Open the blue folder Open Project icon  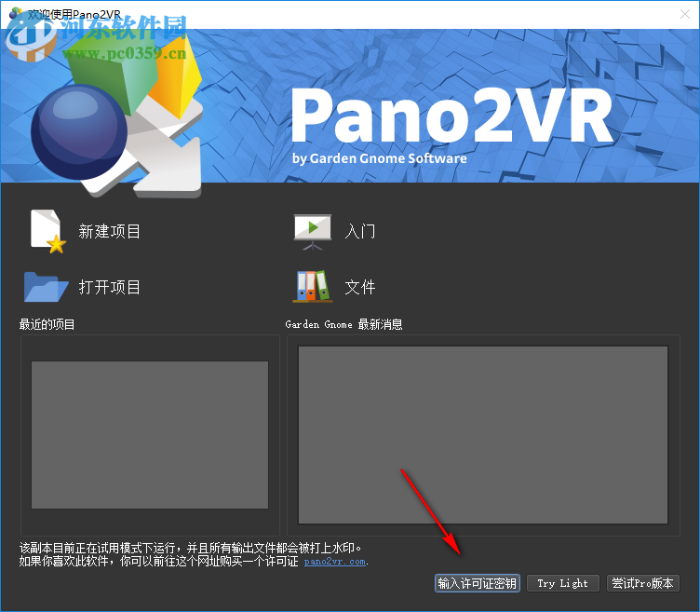(46, 287)
